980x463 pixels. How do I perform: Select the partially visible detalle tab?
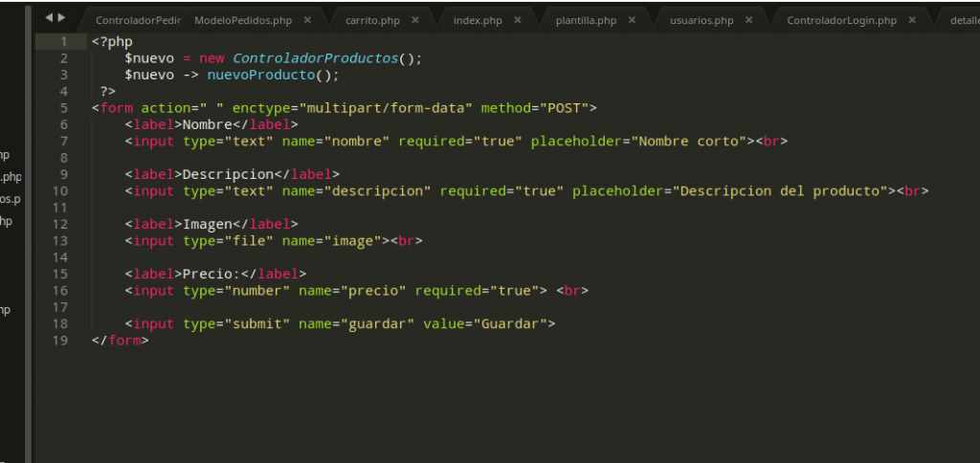[964, 20]
